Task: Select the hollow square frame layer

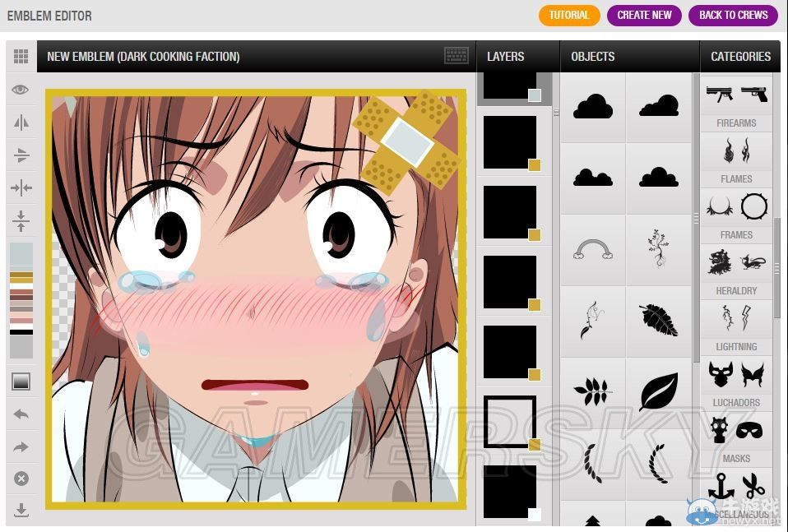Action: (x=510, y=422)
